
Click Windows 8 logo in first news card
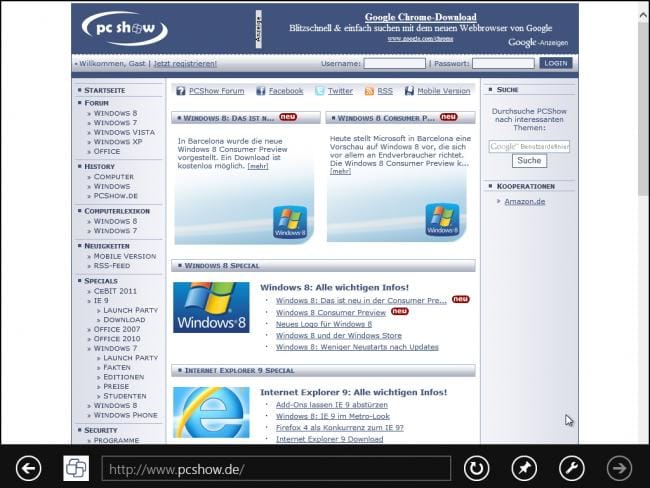click(x=290, y=222)
